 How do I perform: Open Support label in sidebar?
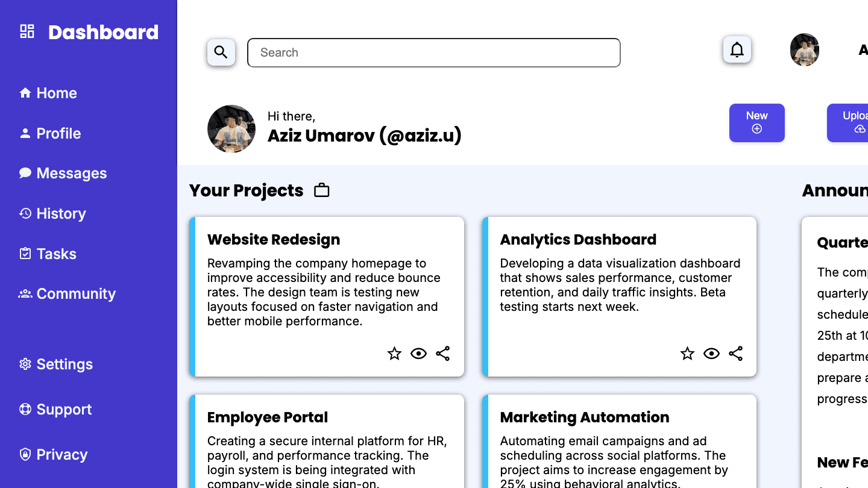[64, 409]
